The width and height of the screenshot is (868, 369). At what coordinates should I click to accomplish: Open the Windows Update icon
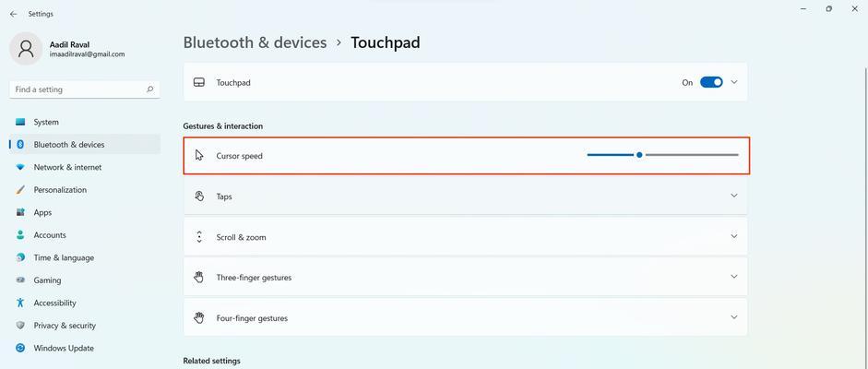(x=20, y=348)
